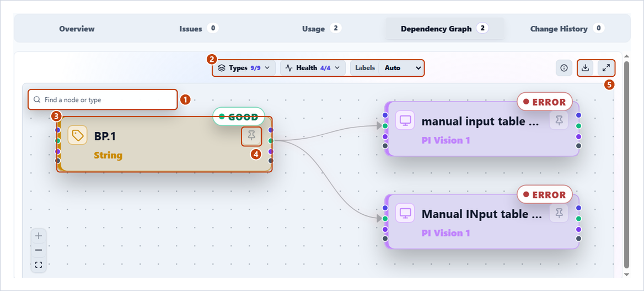The image size is (644, 291).
Task: Click the Issues count badge 0
Action: [x=212, y=28]
